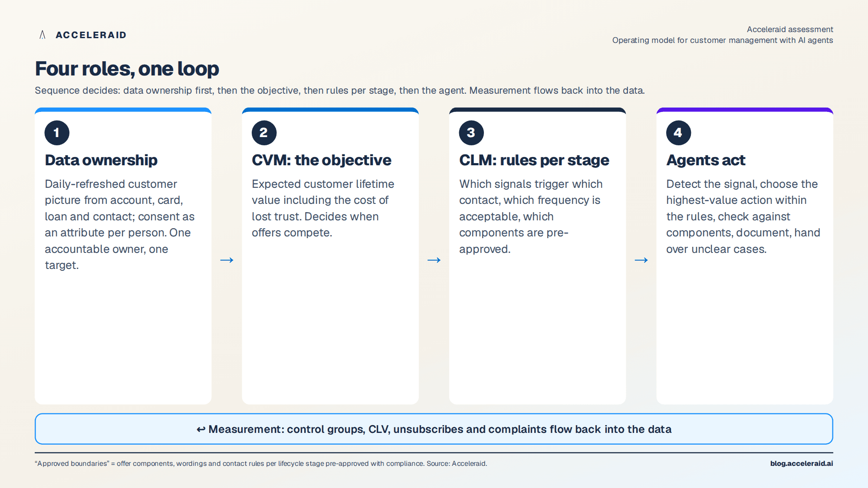Click the 'Daily-refreshed customer picture' paragraph
The width and height of the screenshot is (868, 488).
point(120,224)
